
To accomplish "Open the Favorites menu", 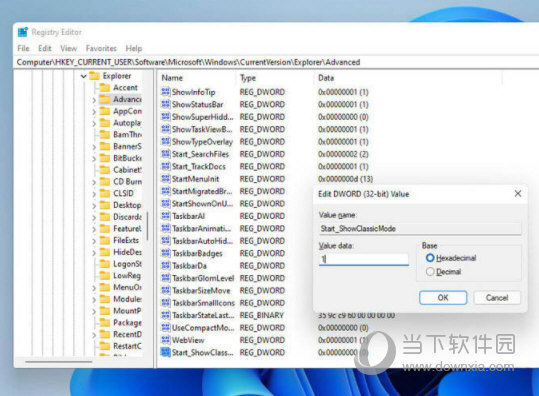I will (x=101, y=48).
